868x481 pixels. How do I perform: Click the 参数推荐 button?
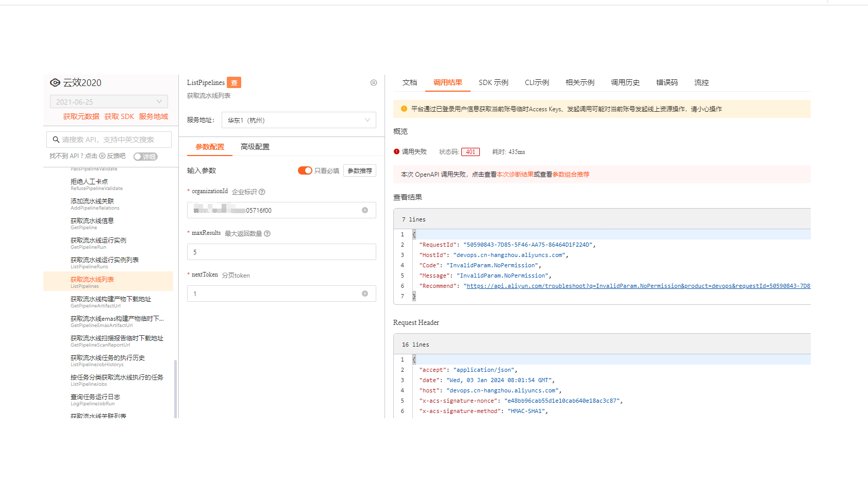(x=360, y=170)
